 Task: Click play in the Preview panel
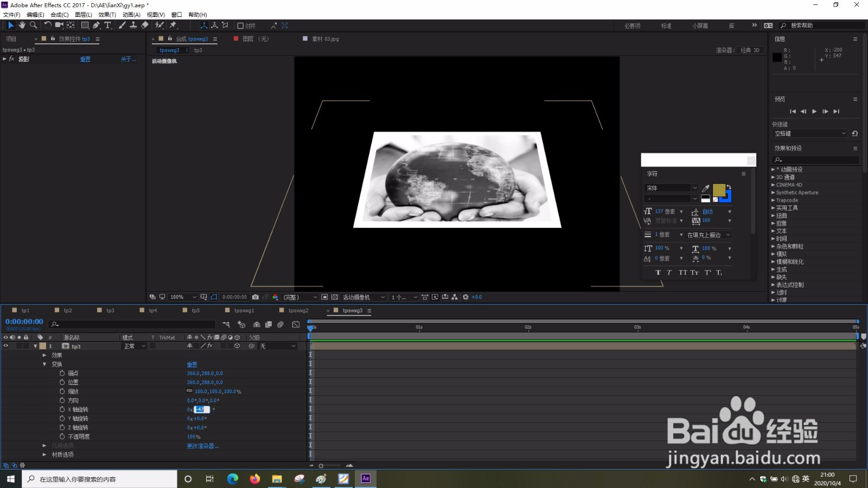pyautogui.click(x=814, y=111)
